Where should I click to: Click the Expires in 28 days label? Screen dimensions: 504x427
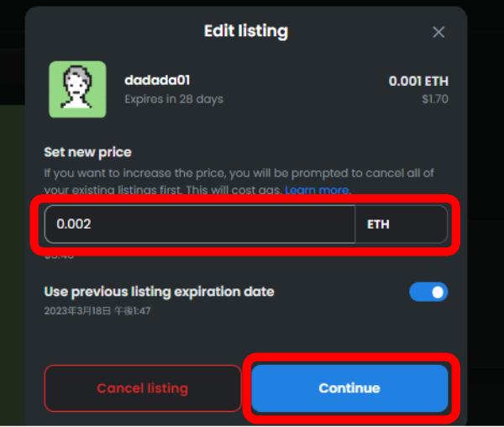[x=174, y=99]
